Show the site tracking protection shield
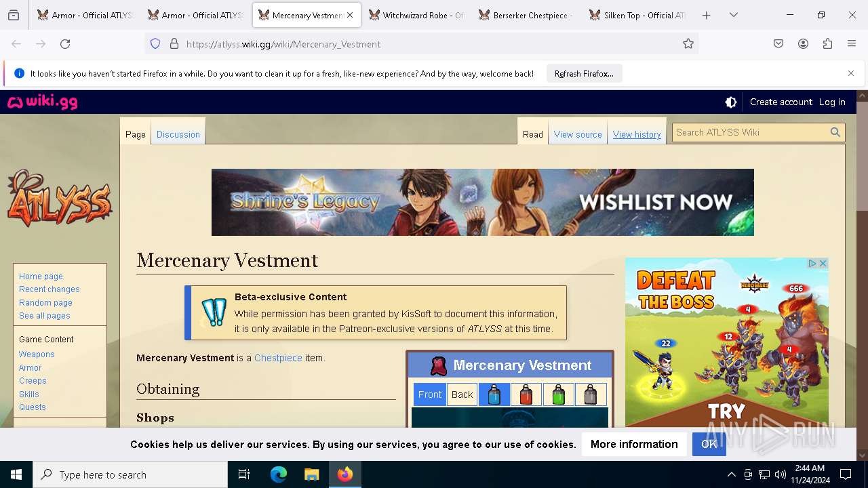868x488 pixels. pyautogui.click(x=155, y=44)
